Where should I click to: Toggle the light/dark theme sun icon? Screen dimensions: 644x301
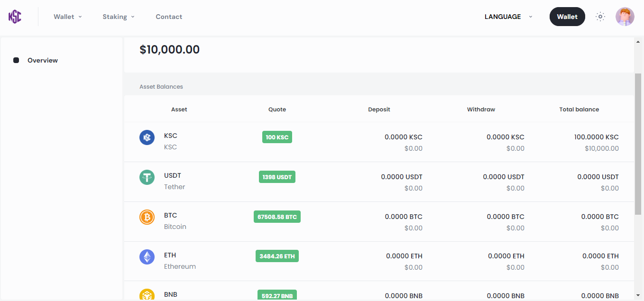tap(600, 17)
